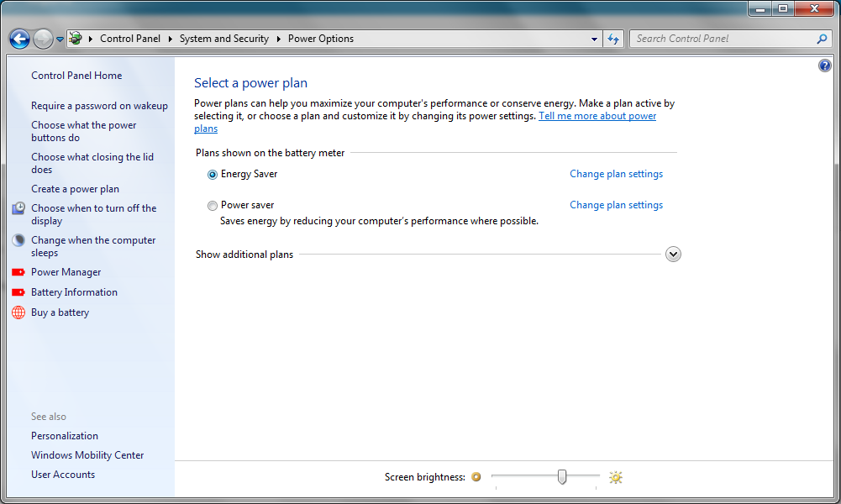Select the Energy Saver power plan
This screenshot has width=841, height=504.
[x=213, y=175]
